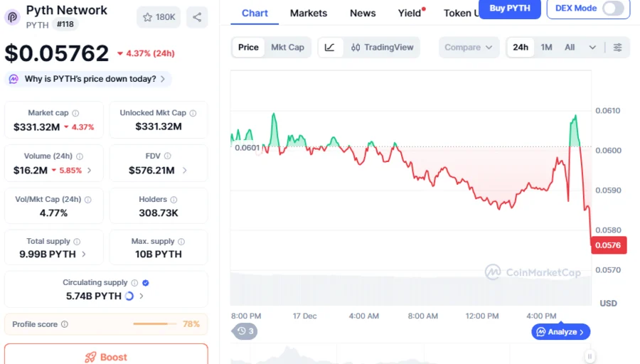Click the Market cap info icon

point(75,113)
